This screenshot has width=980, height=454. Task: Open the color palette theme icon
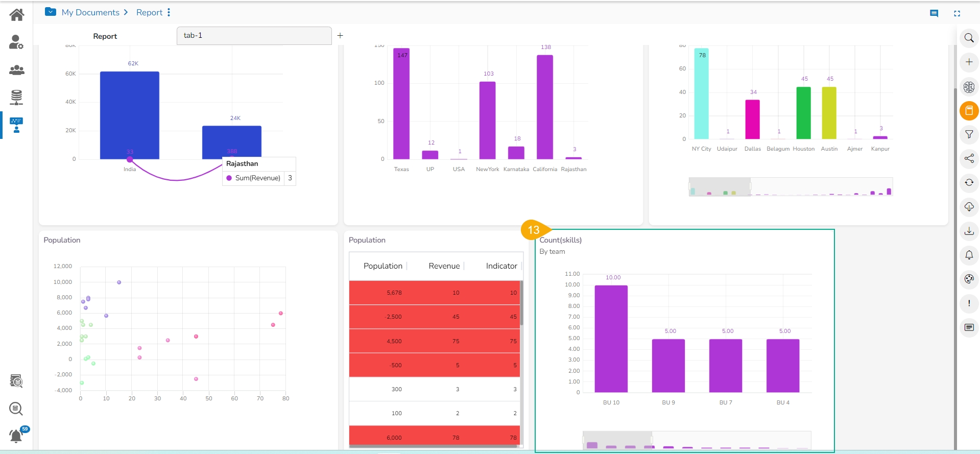pos(969,279)
